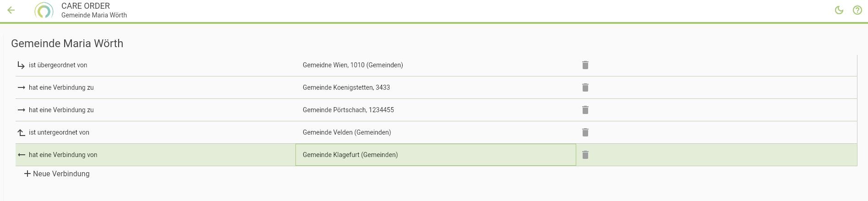
Task: Delete the Gemeidne Wien connection
Action: coord(585,65)
